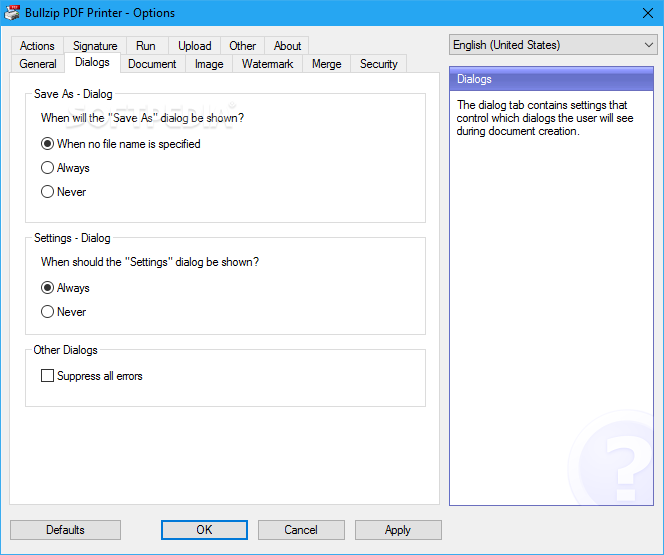Click the 'When should the Settings dialog be shown?' text

pyautogui.click(x=150, y=262)
